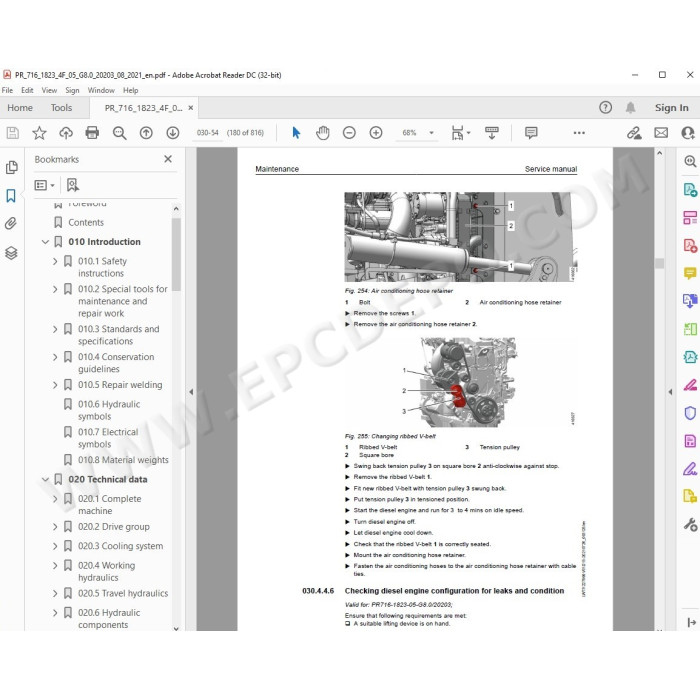Zoom in with plus button
This screenshot has height=700, width=700.
point(376,133)
